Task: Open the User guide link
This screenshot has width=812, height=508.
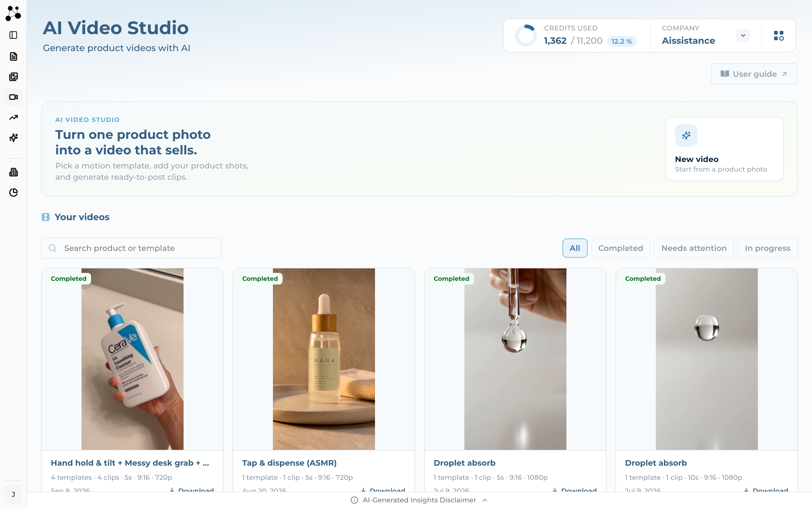Action: tap(754, 74)
